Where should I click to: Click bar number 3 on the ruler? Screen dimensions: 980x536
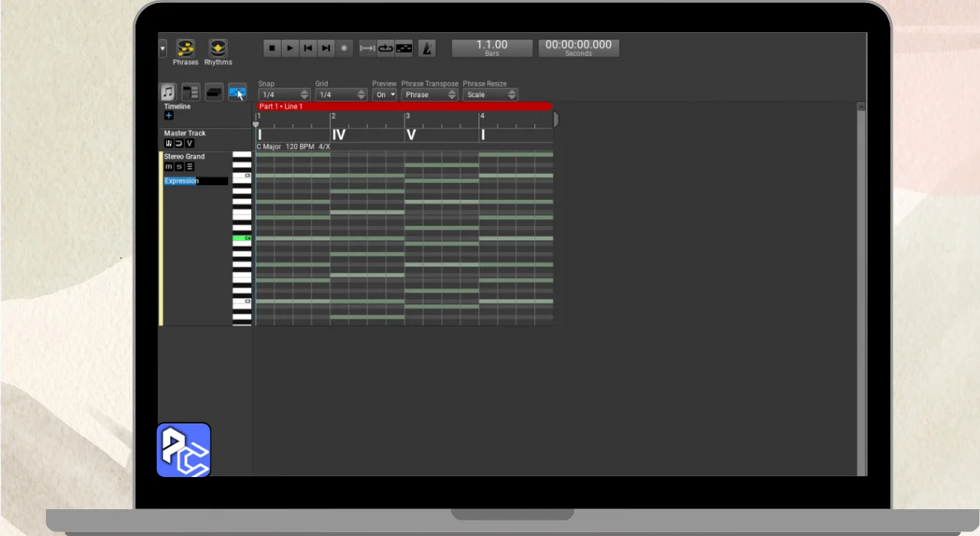coord(407,116)
